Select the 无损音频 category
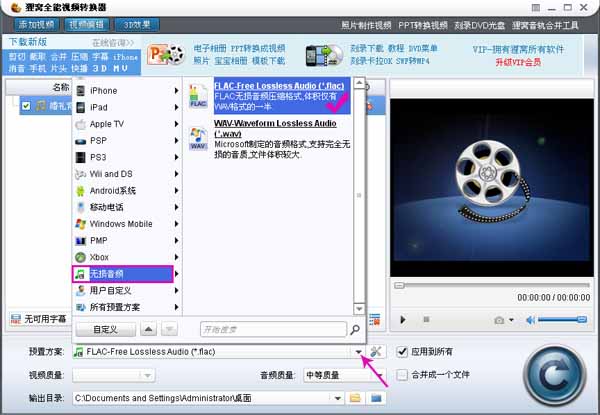The width and height of the screenshot is (600, 415). 123,274
